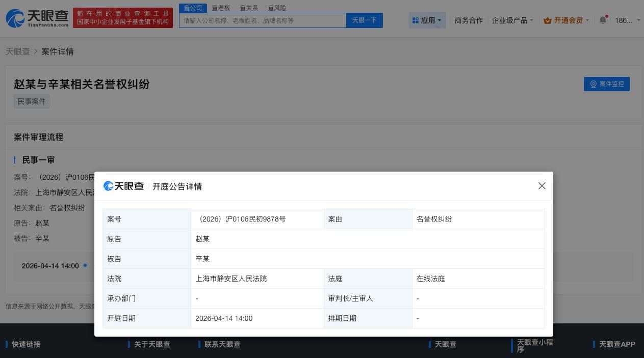Screen dimensions: 644x358
Task: Click the 案件监控 monitor icon
Action: tap(594, 84)
